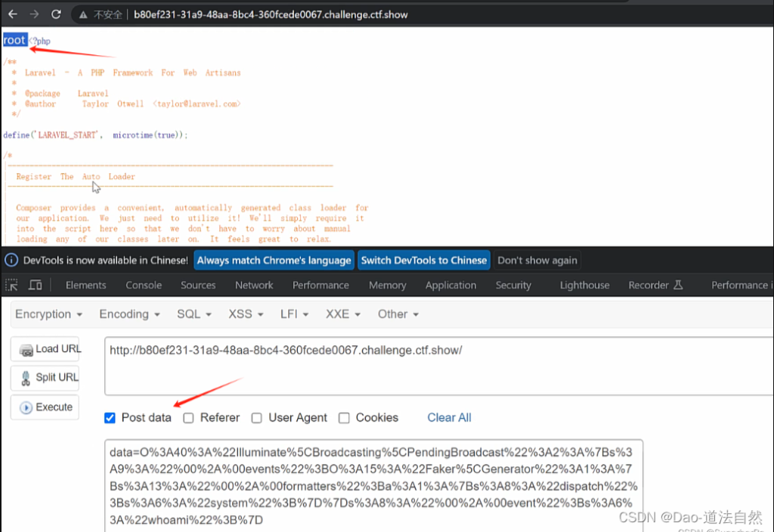Click the Clear All link
The image size is (774, 532).
click(x=449, y=417)
